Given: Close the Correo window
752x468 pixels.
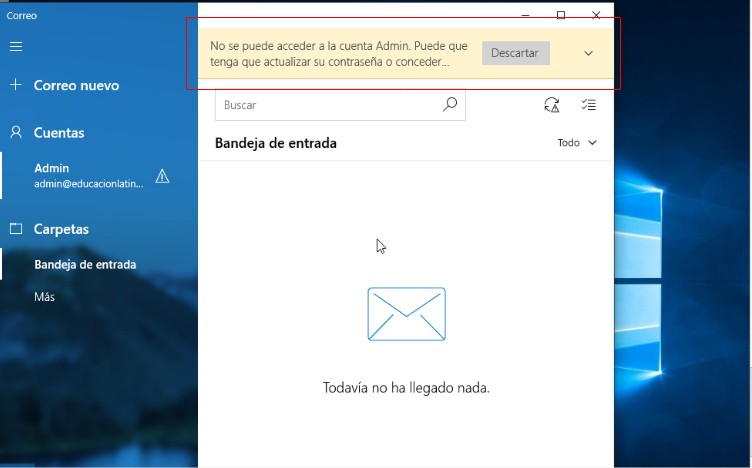Looking at the screenshot, I should point(596,15).
